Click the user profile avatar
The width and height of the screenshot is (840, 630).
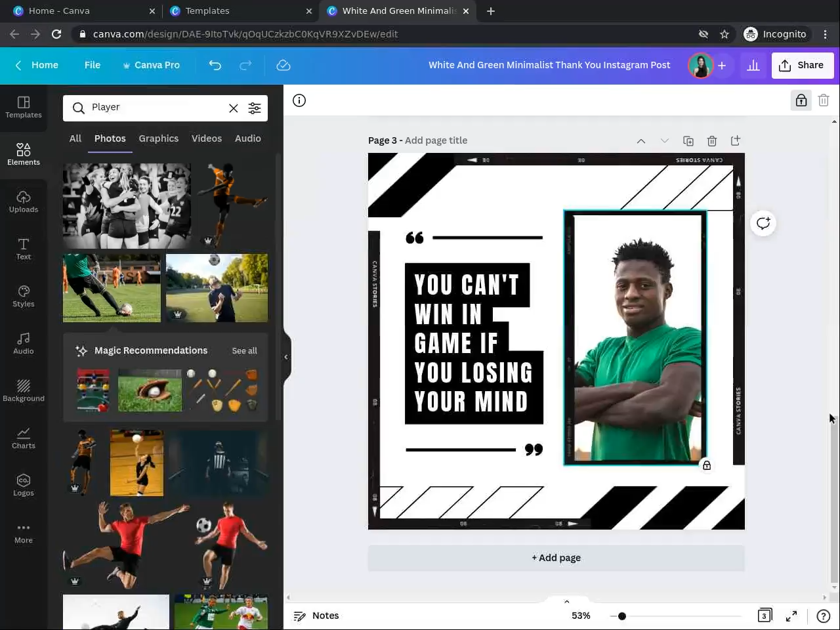[x=700, y=65]
